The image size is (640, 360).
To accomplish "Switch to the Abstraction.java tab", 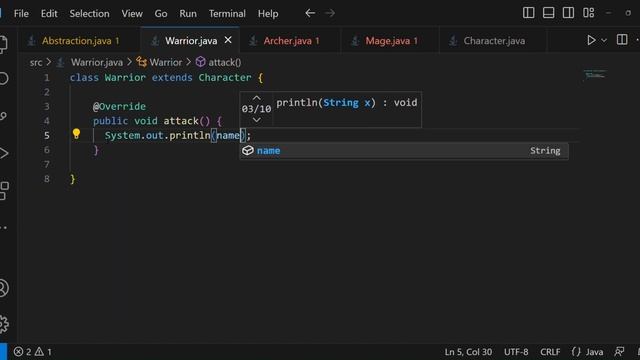I will [x=80, y=41].
